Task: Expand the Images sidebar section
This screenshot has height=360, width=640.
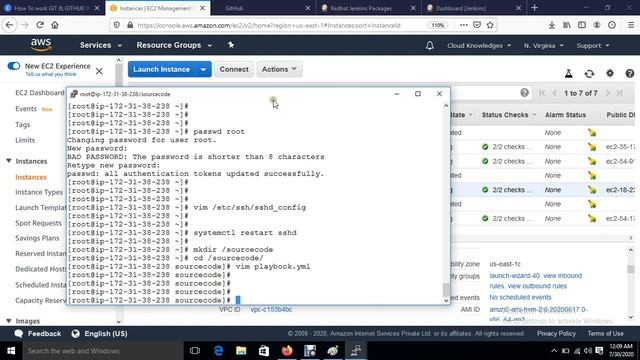Action: tap(9, 321)
